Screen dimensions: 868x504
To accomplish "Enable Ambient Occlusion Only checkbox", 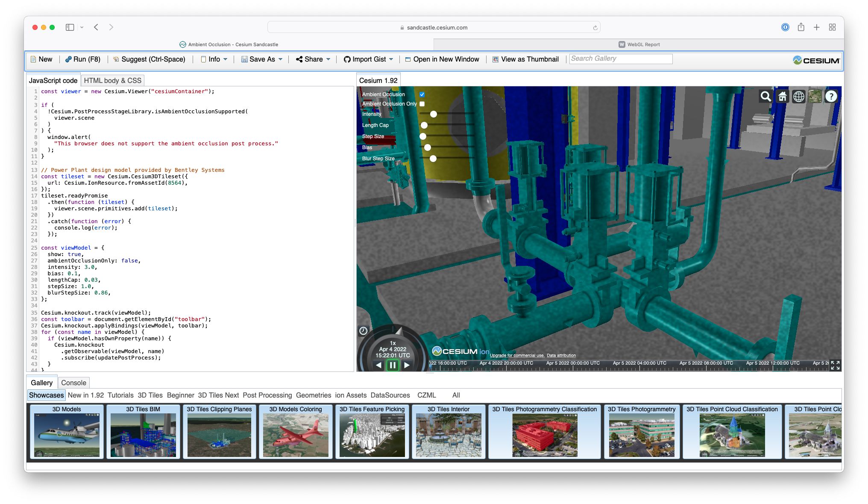I will click(x=422, y=104).
